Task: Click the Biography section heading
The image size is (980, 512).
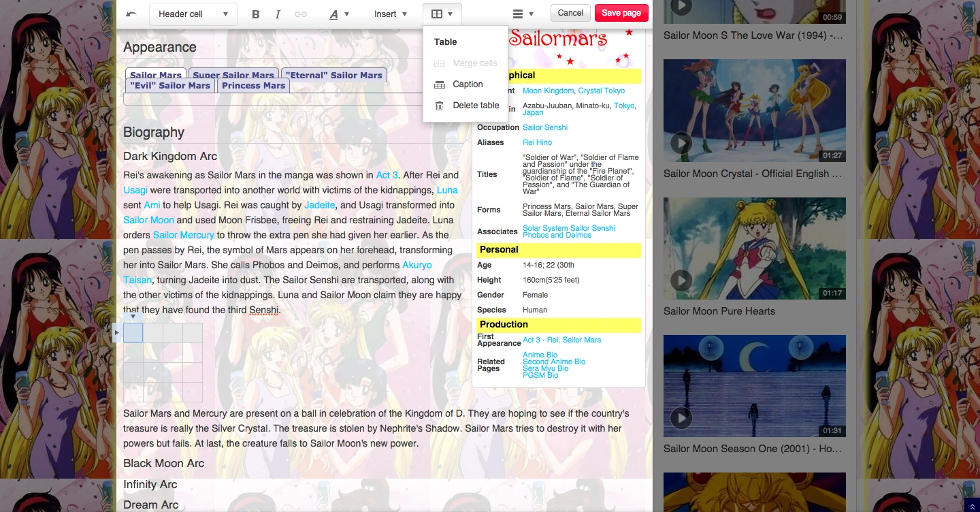Action: (x=154, y=132)
